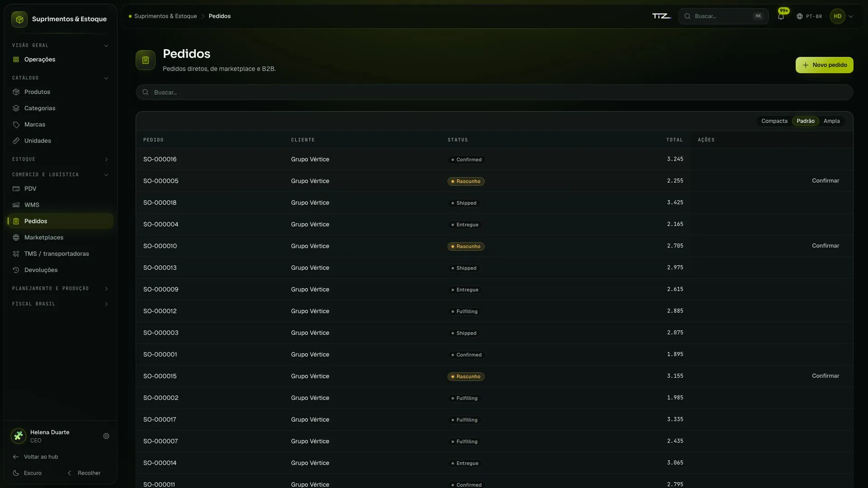Viewport: 868px width, 488px height.
Task: Click Shipped status of SO-000018
Action: point(463,203)
